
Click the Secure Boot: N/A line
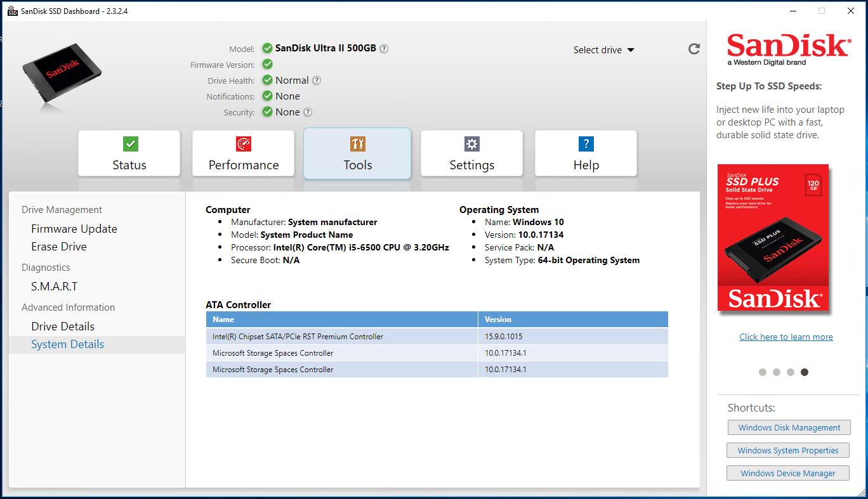[265, 260]
